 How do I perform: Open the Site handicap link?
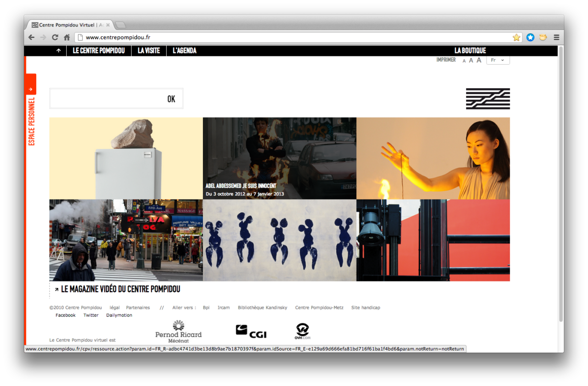(366, 308)
